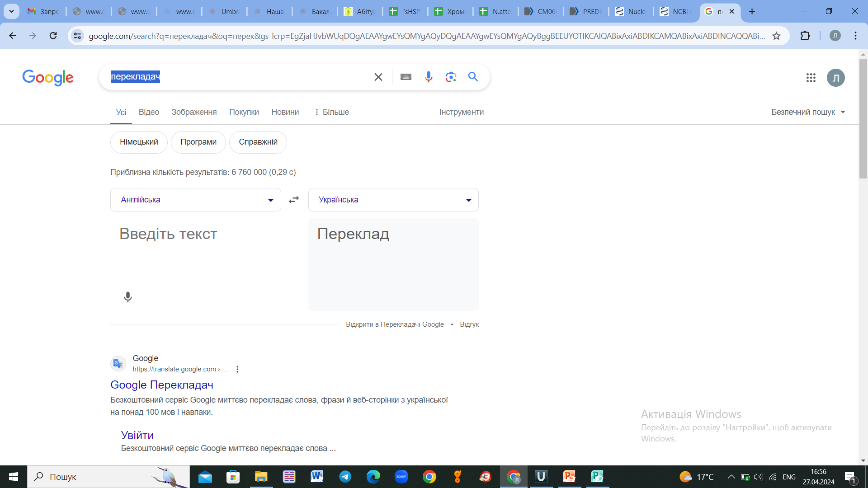Clear the search box with the X icon
The width and height of the screenshot is (868, 488).
pos(378,77)
